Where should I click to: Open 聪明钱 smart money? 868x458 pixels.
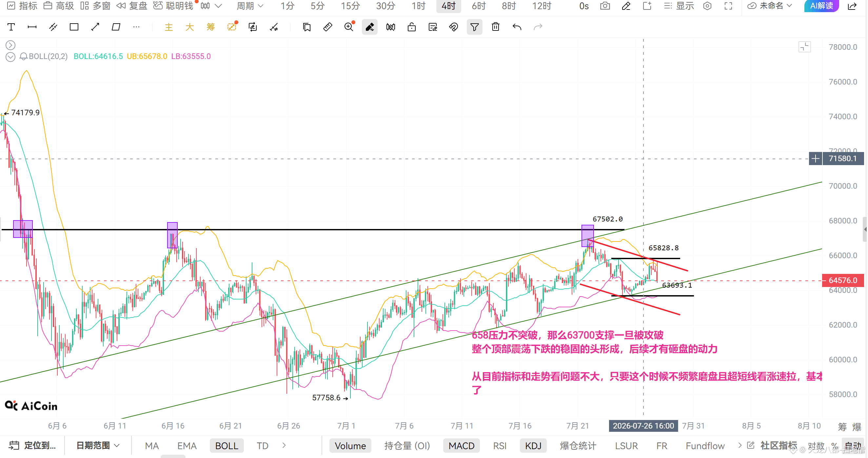pyautogui.click(x=173, y=6)
